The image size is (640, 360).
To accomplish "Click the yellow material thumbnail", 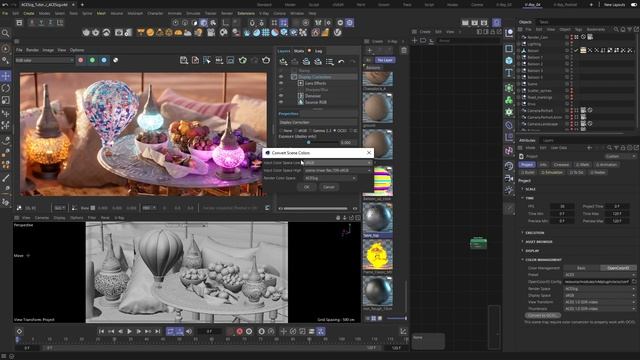I will [378, 255].
